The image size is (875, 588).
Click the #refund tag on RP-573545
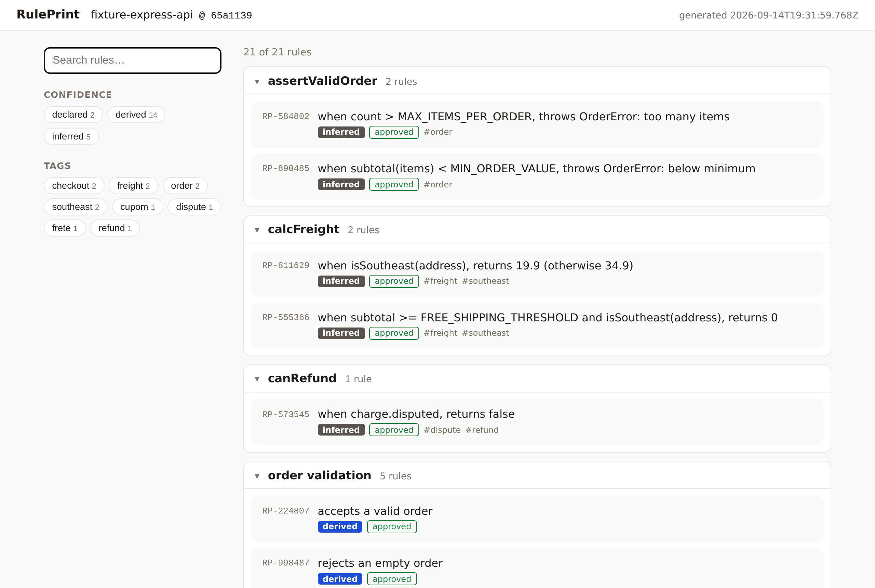(x=482, y=430)
